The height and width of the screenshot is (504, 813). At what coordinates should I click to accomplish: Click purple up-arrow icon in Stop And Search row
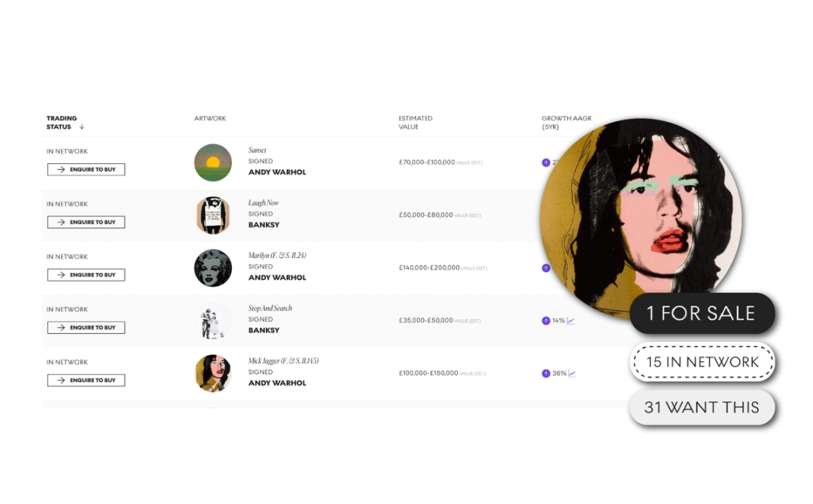point(546,321)
